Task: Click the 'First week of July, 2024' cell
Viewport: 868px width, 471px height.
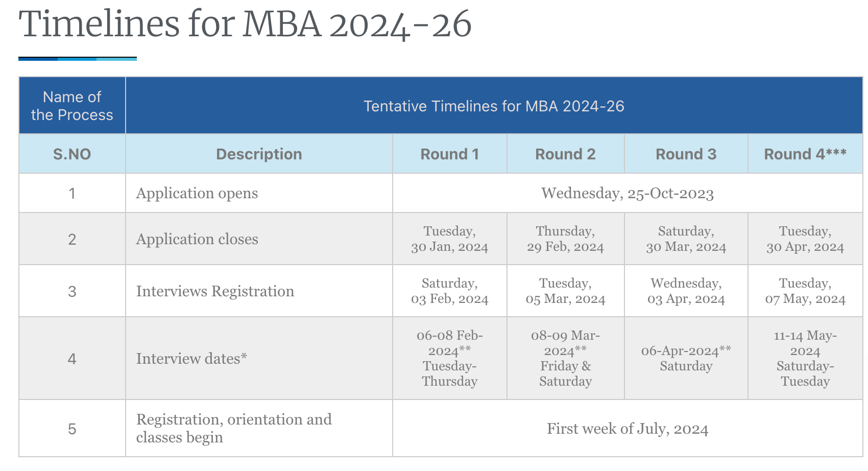Action: [x=627, y=429]
